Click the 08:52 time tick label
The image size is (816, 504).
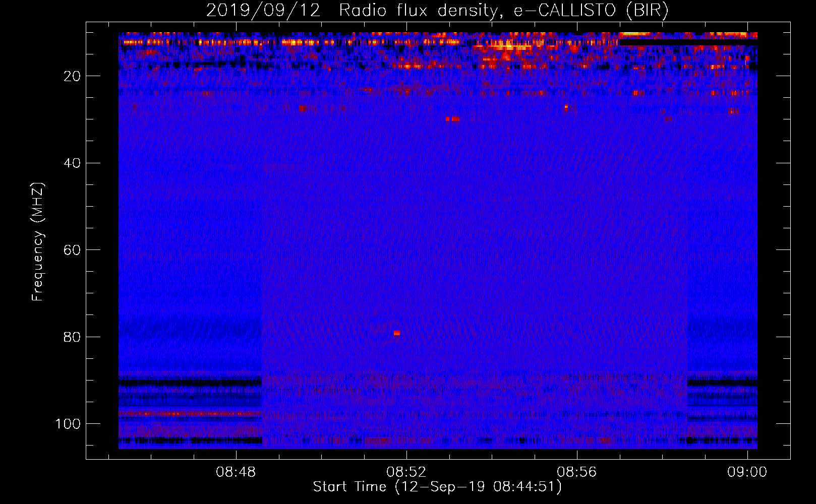[x=406, y=472]
